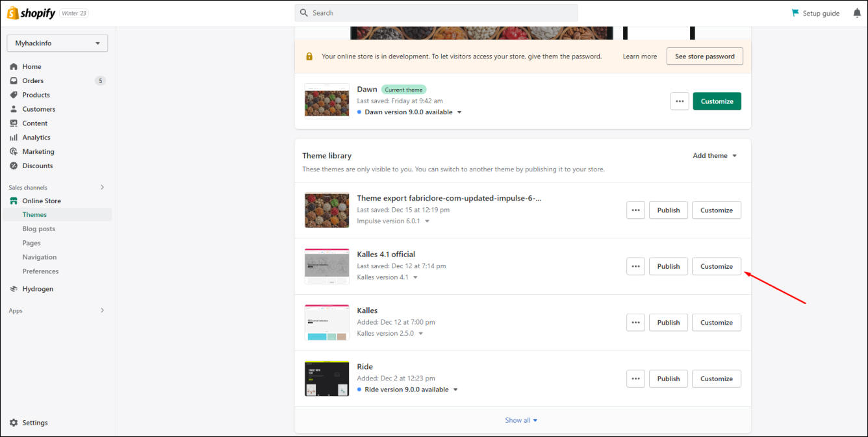Viewport: 868px width, 437px height.
Task: Expand Sales channels chevron
Action: (102, 187)
